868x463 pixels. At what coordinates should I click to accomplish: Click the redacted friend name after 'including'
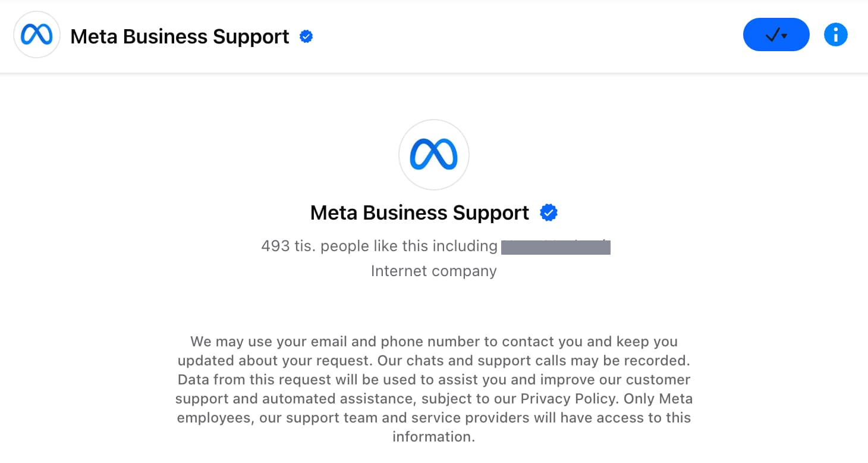point(556,246)
